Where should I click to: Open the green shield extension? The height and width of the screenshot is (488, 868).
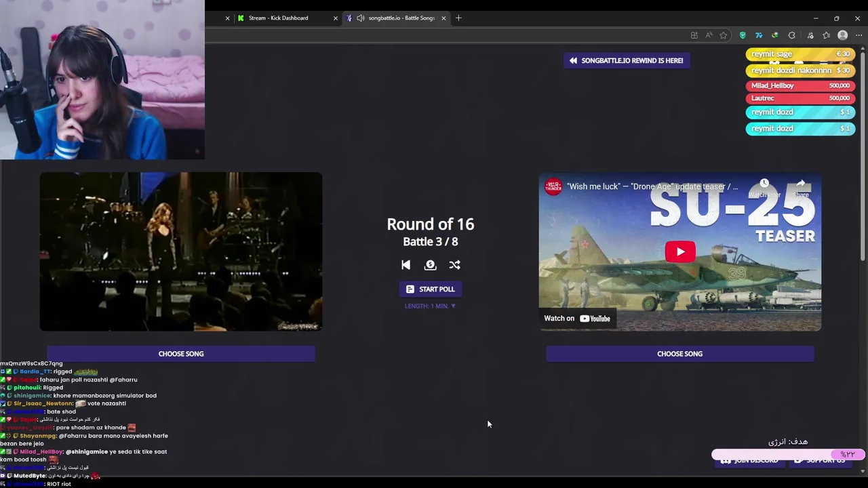pyautogui.click(x=743, y=35)
